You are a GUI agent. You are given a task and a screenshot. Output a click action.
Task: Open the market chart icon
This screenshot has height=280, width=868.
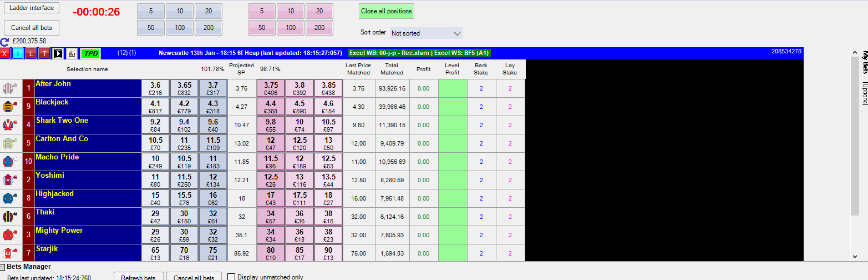pos(72,53)
